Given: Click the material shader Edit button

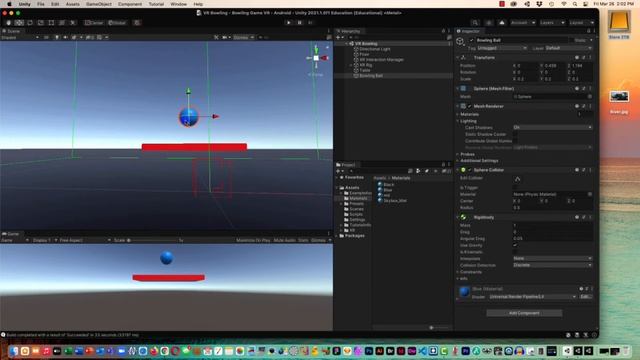Looking at the screenshot, I should tap(584, 297).
